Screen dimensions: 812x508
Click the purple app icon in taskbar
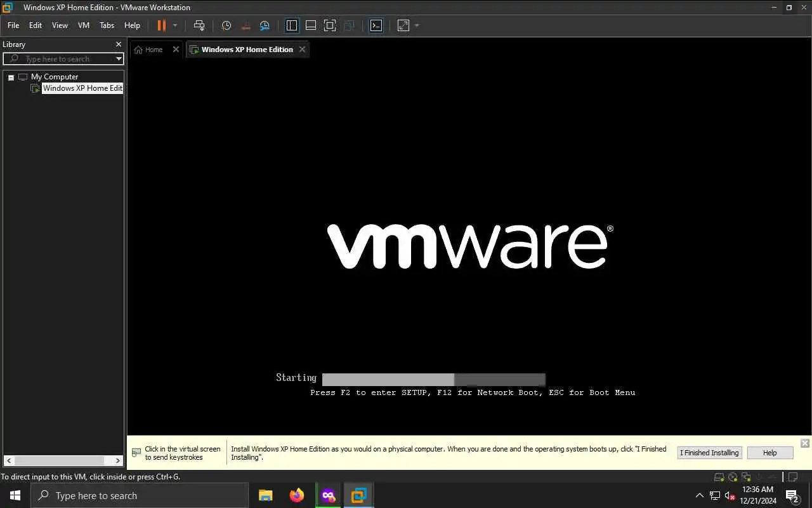click(328, 495)
